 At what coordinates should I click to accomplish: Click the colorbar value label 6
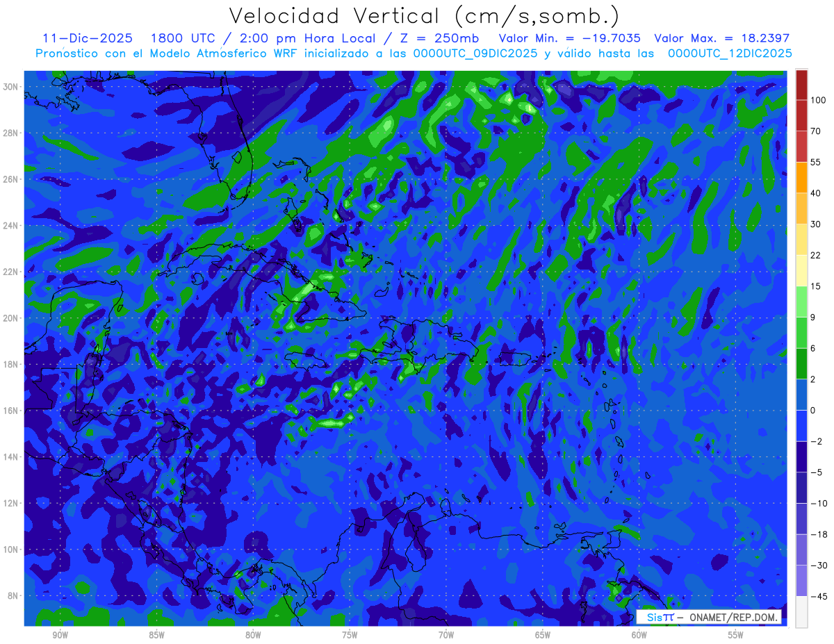pyautogui.click(x=813, y=348)
